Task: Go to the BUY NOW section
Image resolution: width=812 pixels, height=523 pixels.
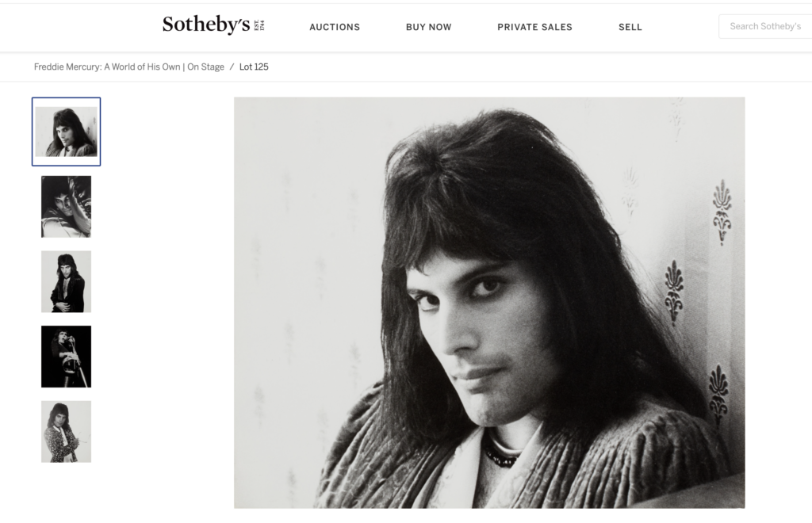Action: (429, 27)
